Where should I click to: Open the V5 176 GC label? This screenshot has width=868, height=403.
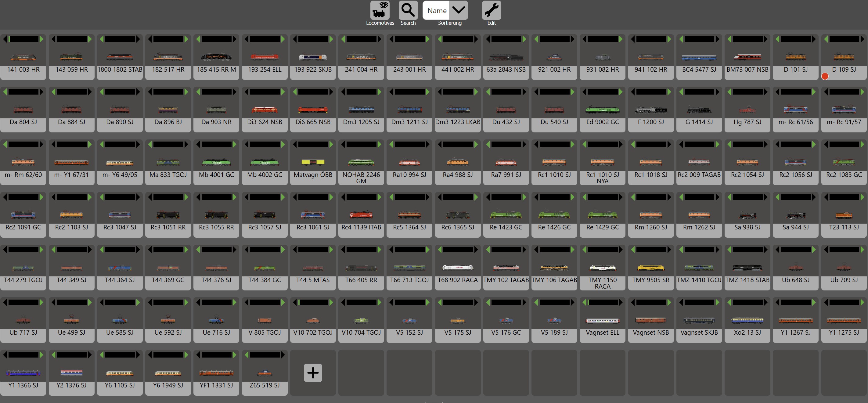coord(506,333)
